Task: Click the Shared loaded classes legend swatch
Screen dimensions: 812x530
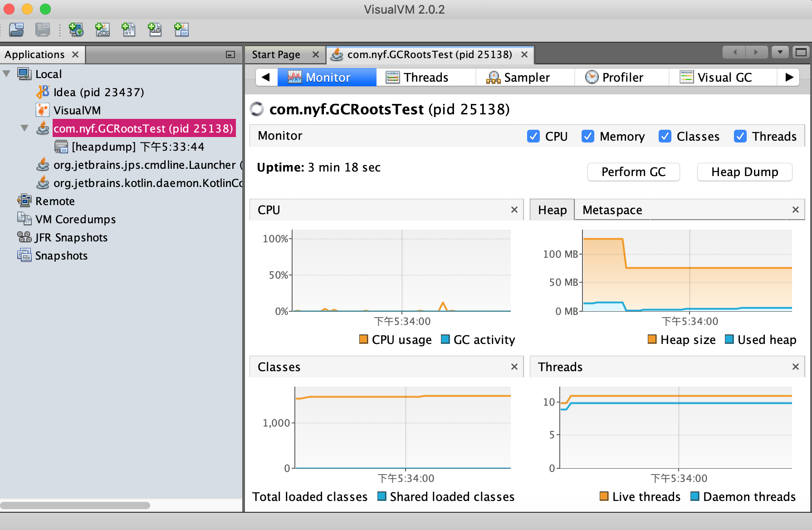Action: coord(382,496)
